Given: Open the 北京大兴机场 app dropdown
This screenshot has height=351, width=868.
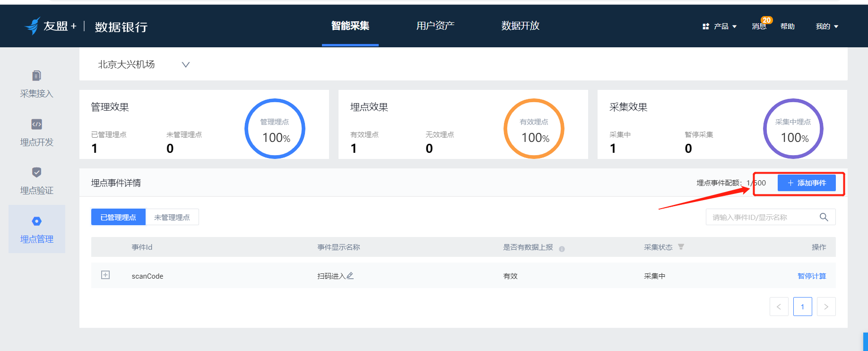Looking at the screenshot, I should pos(144,64).
